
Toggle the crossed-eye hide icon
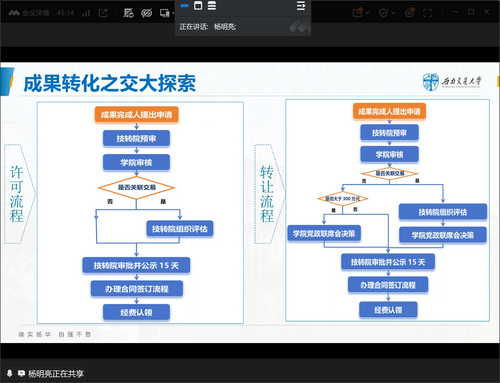point(146,13)
